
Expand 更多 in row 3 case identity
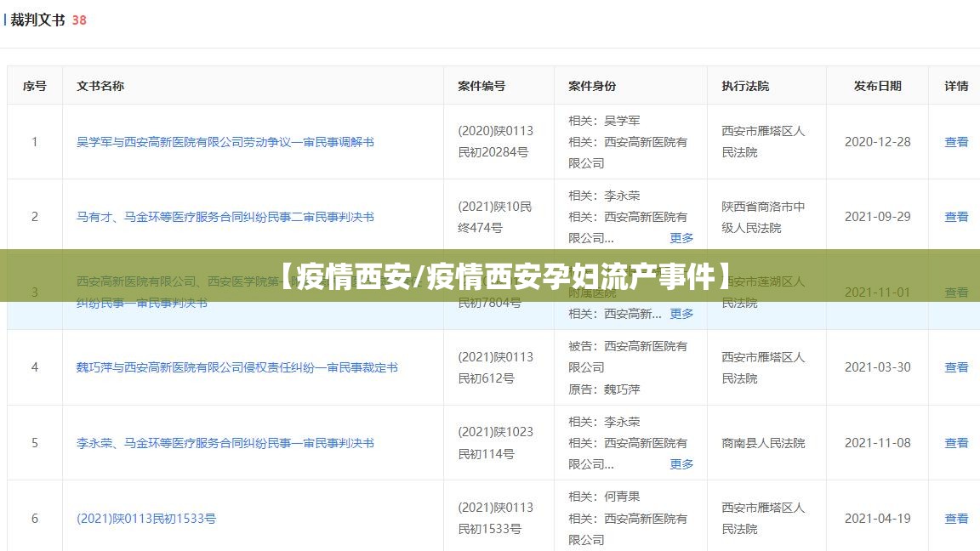click(x=681, y=314)
